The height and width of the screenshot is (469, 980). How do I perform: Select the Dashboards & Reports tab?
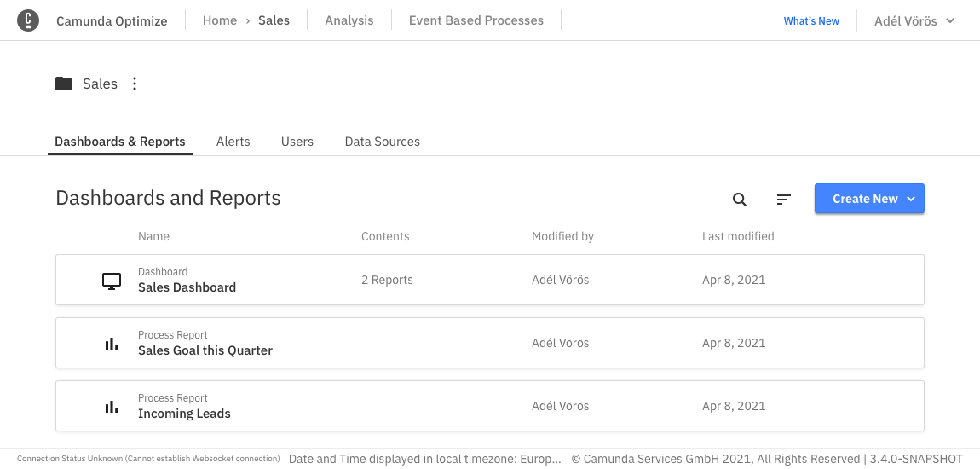(120, 142)
